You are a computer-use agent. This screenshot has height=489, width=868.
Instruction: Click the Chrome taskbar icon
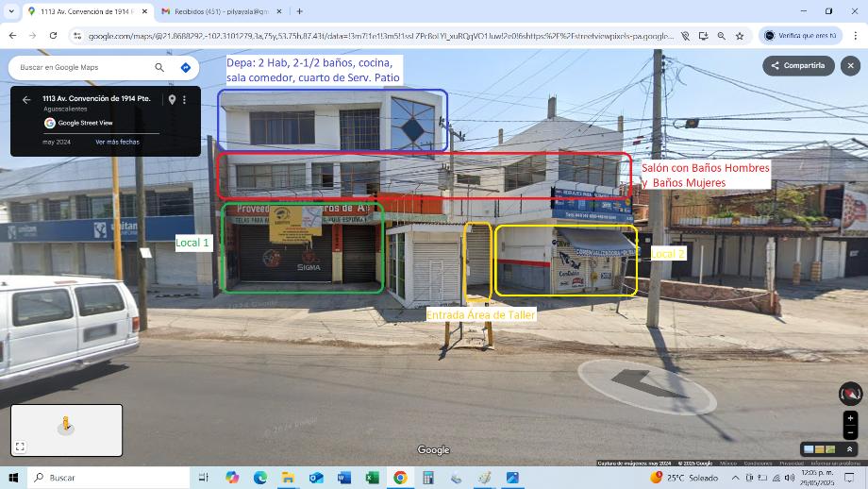(x=400, y=478)
